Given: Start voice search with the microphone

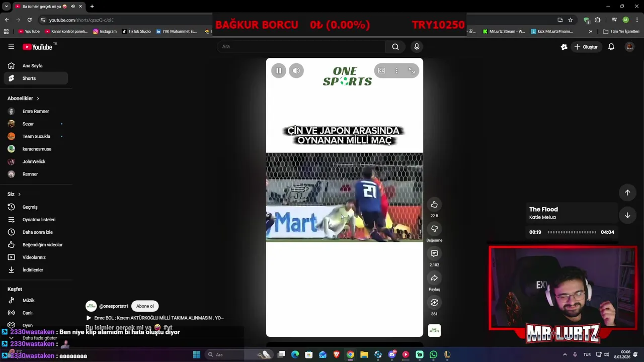Looking at the screenshot, I should pyautogui.click(x=417, y=47).
